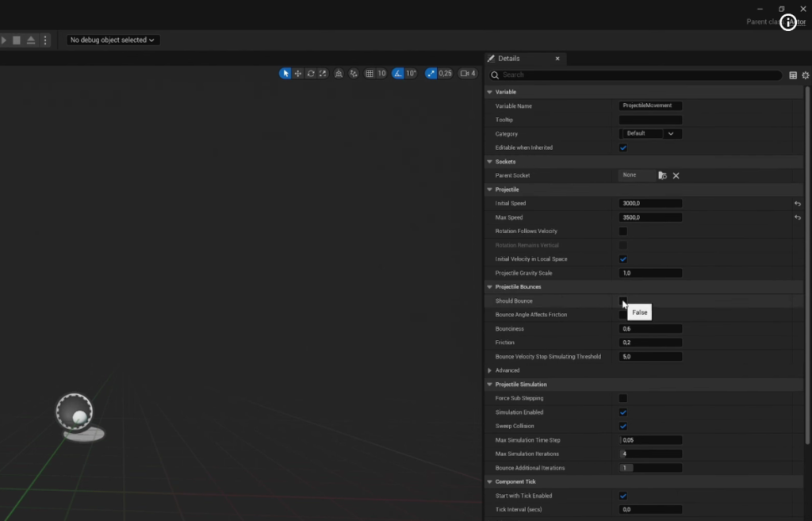Click the Stop simulation button
This screenshot has height=521, width=812.
click(x=17, y=40)
